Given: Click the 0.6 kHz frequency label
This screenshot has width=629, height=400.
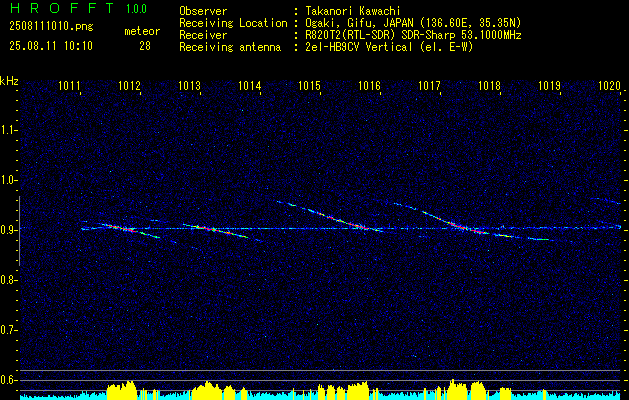Looking at the screenshot, I should tap(9, 380).
